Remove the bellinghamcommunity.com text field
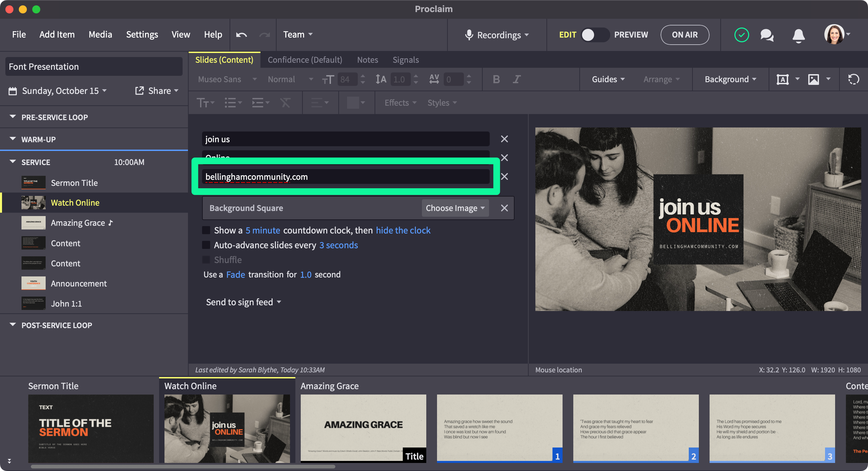868x471 pixels. (x=504, y=176)
